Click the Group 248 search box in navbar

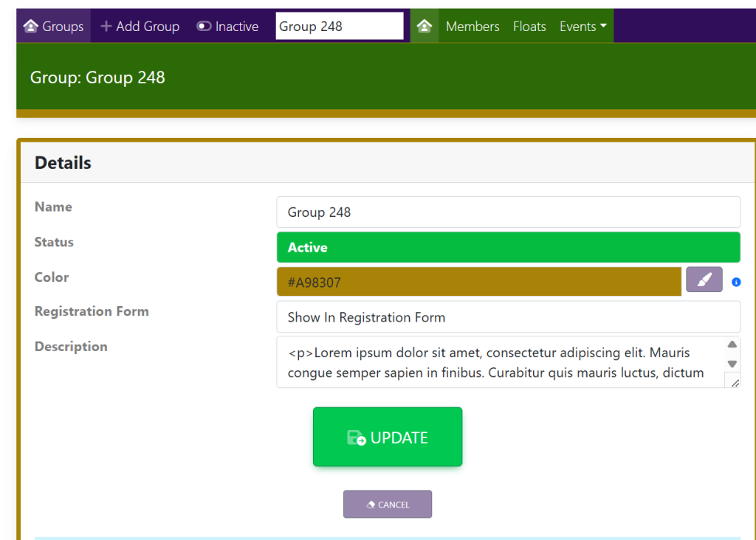pyautogui.click(x=340, y=27)
